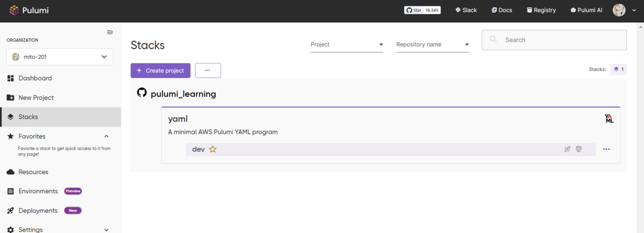Click the Stacks page heading
644x233 pixels.
point(148,45)
